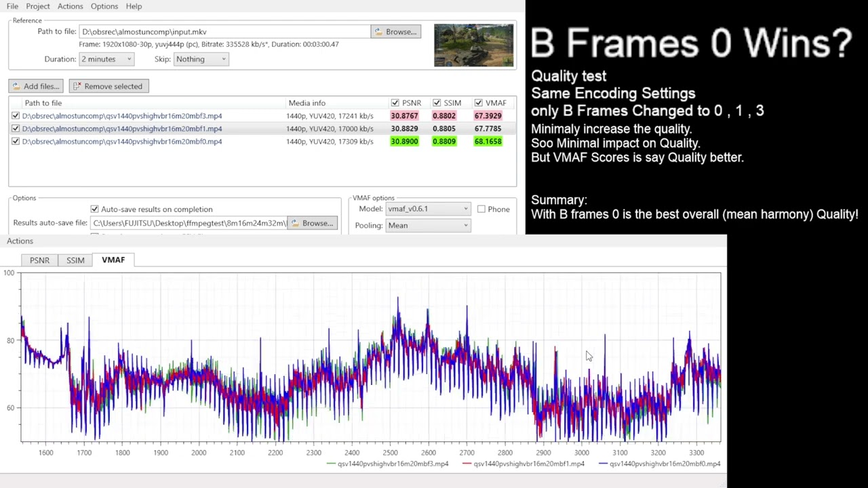This screenshot has width=868, height=488.
Task: Enable the Phone VMAF option checkbox
Action: (x=481, y=209)
